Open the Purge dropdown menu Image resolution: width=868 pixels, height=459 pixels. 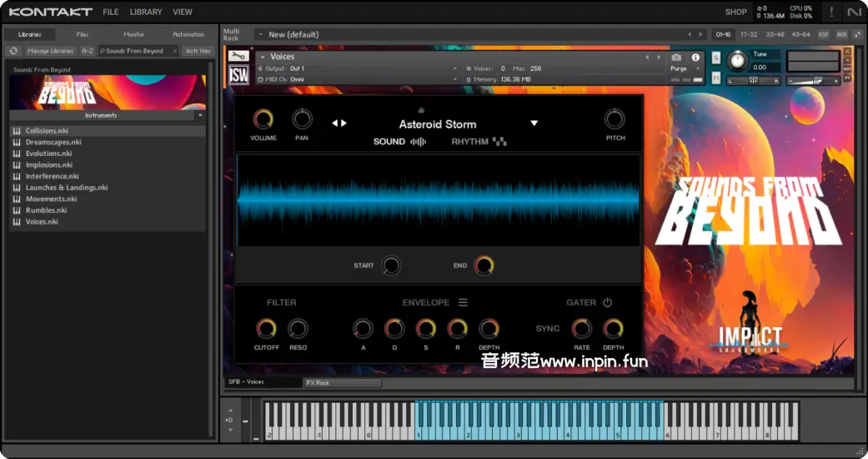[686, 68]
